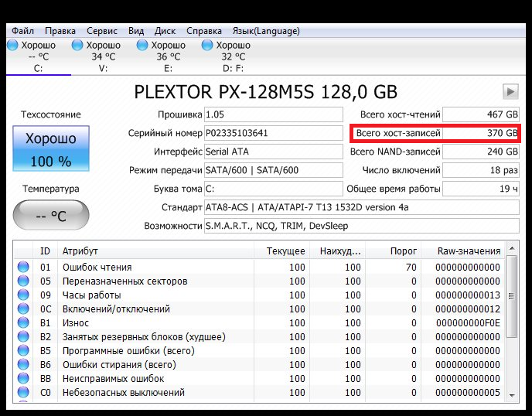Click the Атрибут column header
Image resolution: width=532 pixels, height=416 pixels.
(x=155, y=251)
